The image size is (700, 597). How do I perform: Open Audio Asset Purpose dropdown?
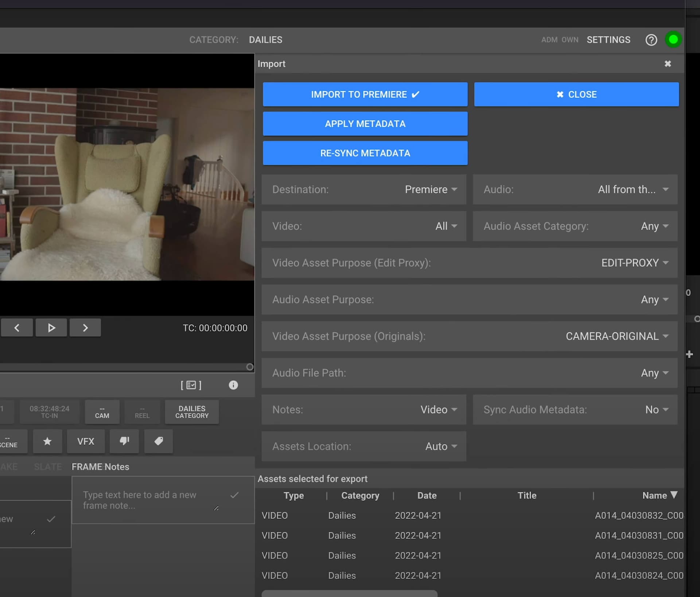coord(470,299)
